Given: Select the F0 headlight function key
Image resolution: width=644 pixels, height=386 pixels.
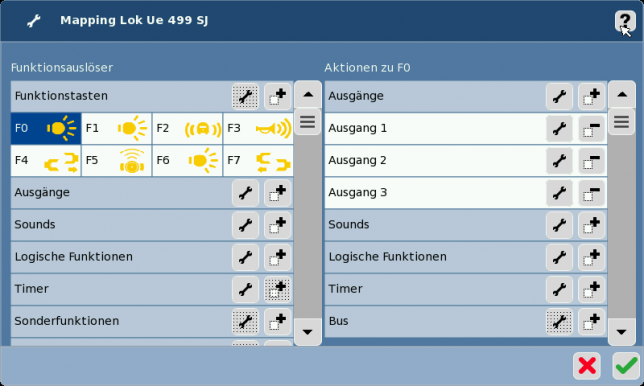Looking at the screenshot, I should [x=46, y=129].
